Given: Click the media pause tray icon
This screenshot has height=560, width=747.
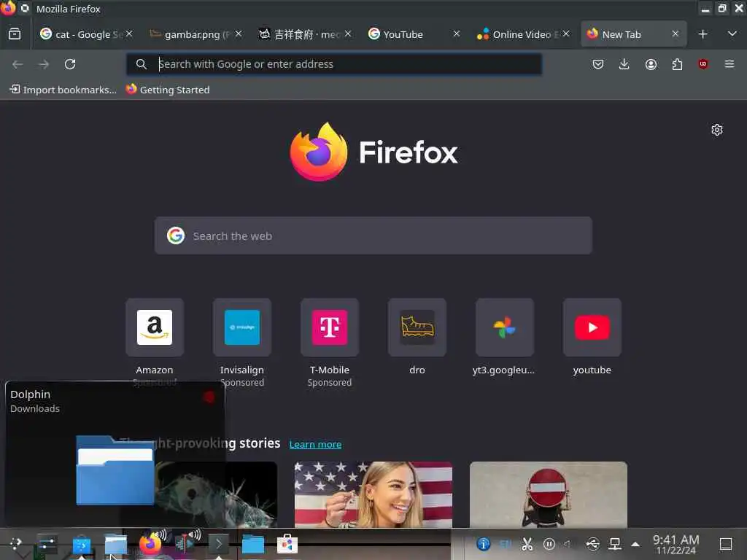Looking at the screenshot, I should [549, 543].
